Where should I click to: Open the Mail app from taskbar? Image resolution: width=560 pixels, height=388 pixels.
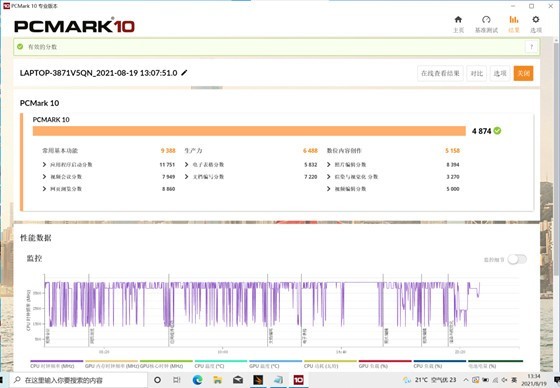pyautogui.click(x=238, y=380)
